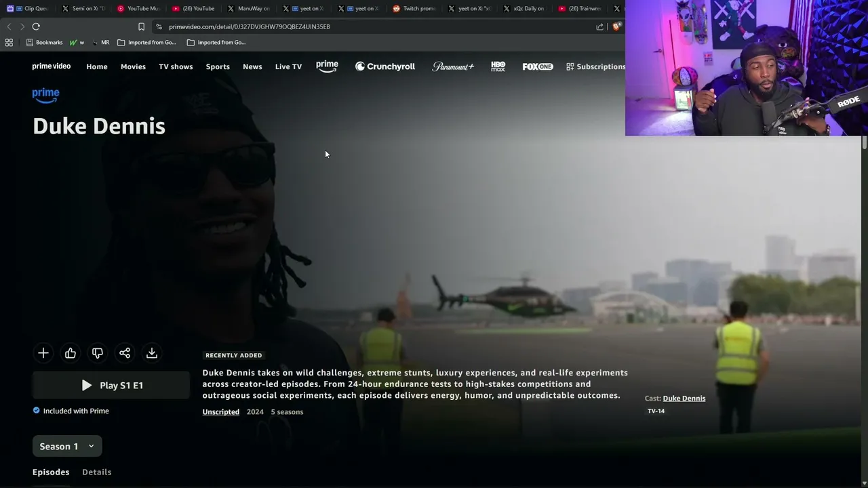The width and height of the screenshot is (868, 488).
Task: Download the season with the download icon
Action: point(152,353)
